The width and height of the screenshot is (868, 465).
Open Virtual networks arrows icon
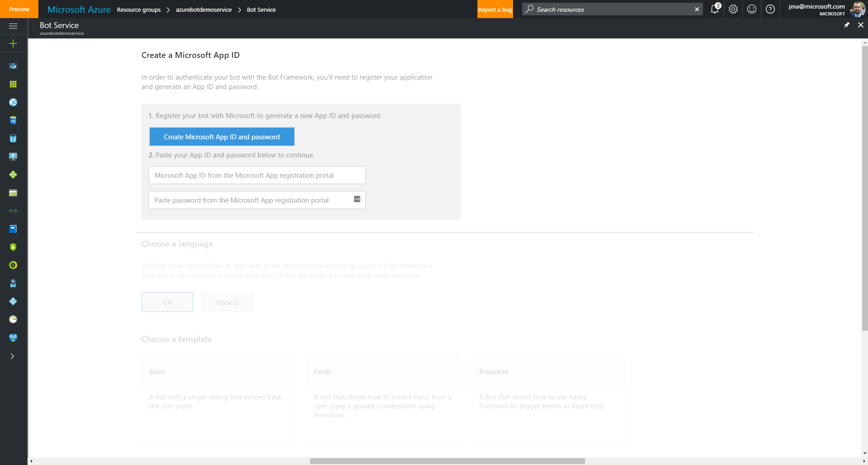tap(13, 211)
